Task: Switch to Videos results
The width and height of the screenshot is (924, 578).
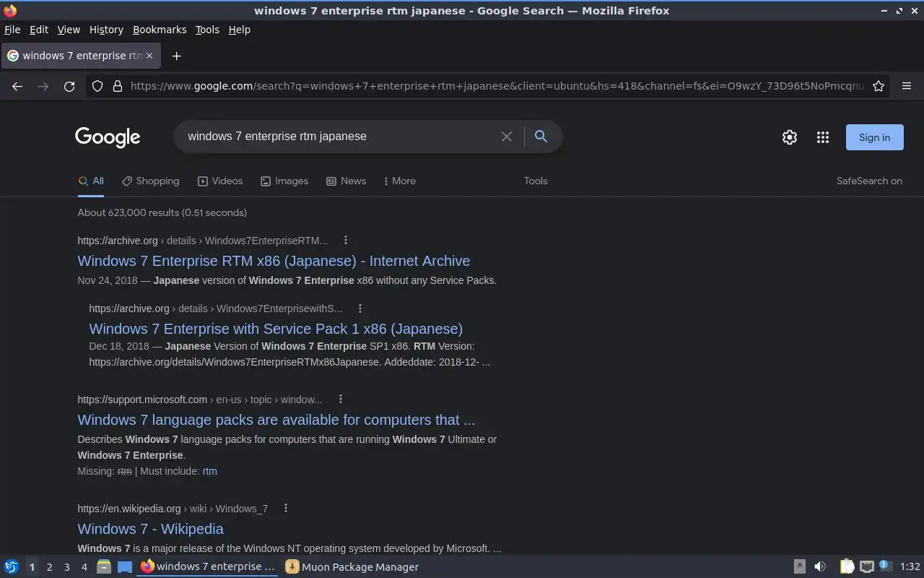Action: point(220,181)
